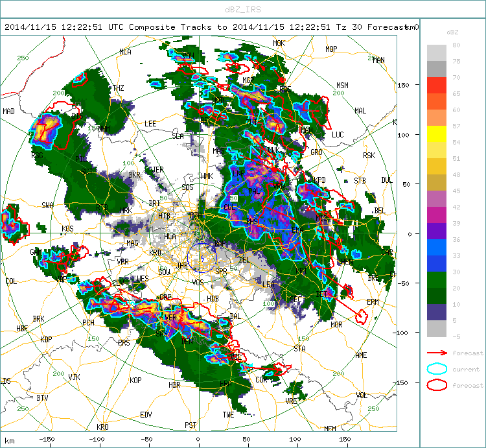This screenshot has height=448, width=486.
Task: Select the pale yellow 51-54 dBZ swatch
Action: click(x=437, y=150)
